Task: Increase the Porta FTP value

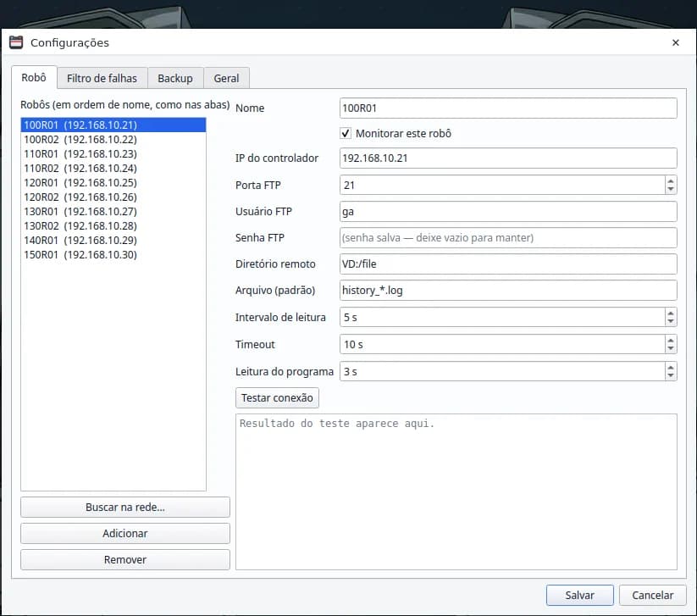Action: (x=671, y=180)
